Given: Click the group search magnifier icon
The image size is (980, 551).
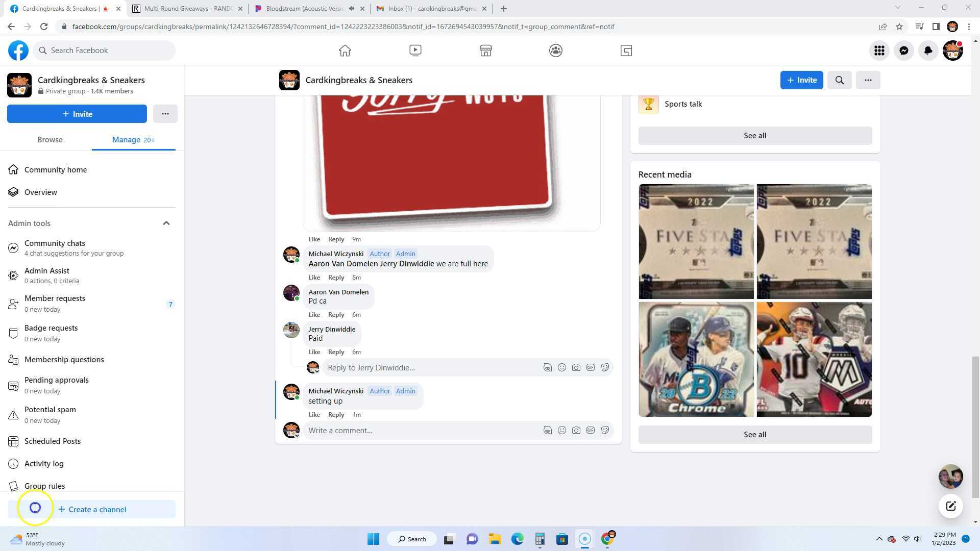Looking at the screenshot, I should (x=839, y=80).
